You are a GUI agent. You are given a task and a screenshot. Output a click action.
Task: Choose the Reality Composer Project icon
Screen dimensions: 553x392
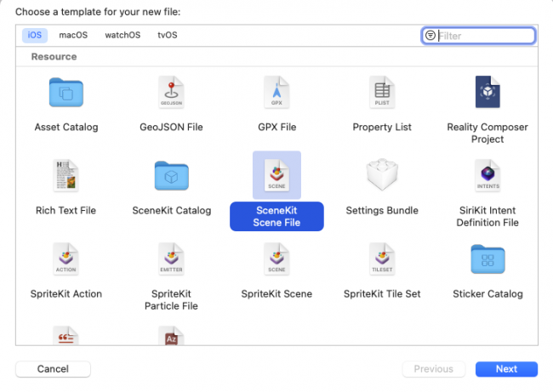click(x=487, y=93)
